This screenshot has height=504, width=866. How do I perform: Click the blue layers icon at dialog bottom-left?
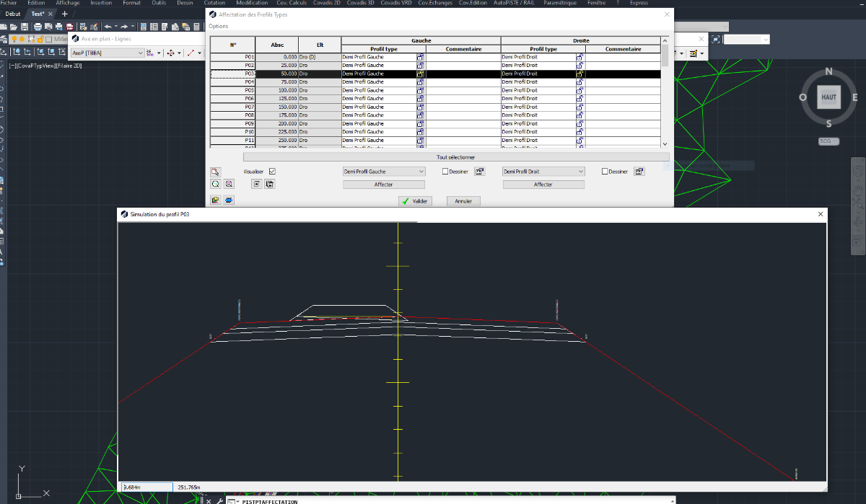(x=229, y=200)
